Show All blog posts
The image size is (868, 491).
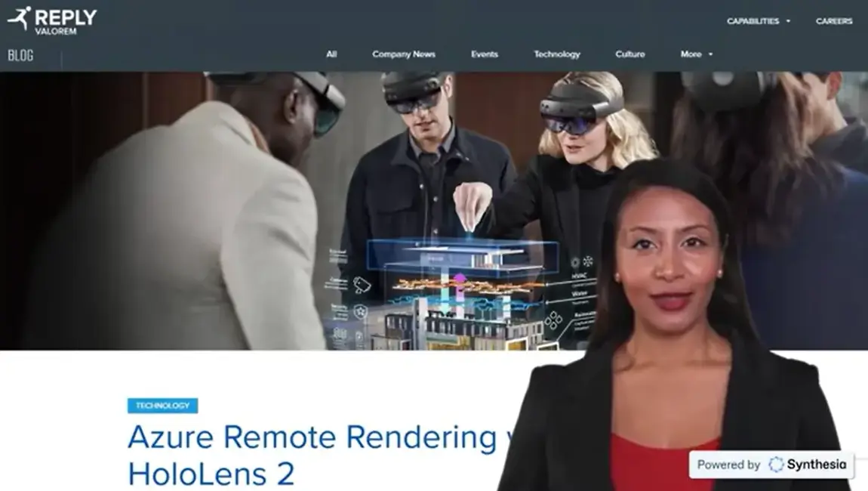pos(331,54)
